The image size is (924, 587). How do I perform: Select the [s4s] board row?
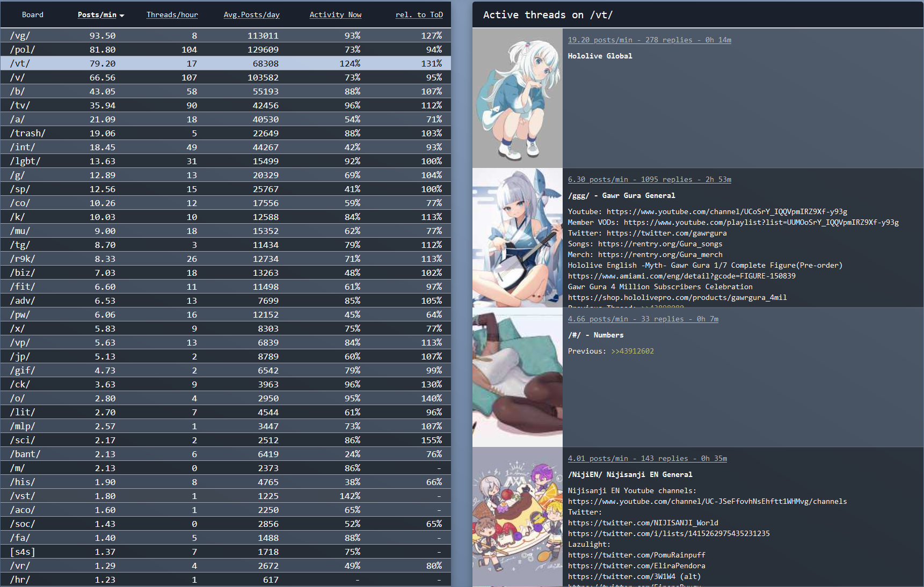click(x=225, y=552)
